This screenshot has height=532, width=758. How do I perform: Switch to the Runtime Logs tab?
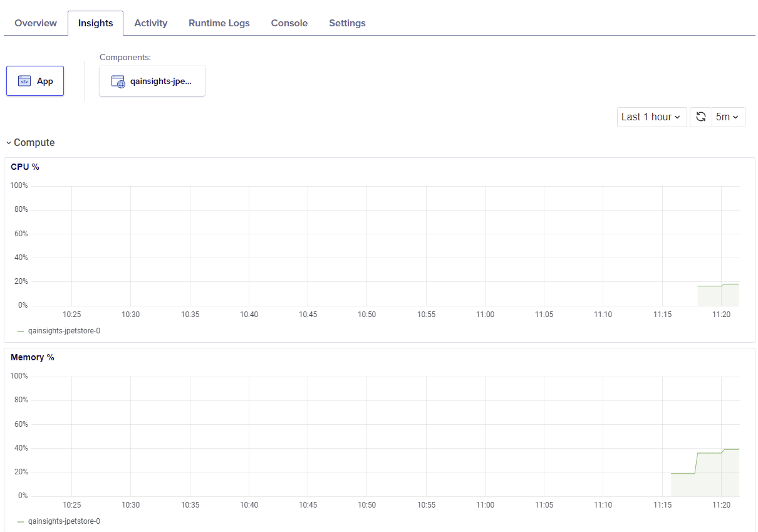pos(219,23)
